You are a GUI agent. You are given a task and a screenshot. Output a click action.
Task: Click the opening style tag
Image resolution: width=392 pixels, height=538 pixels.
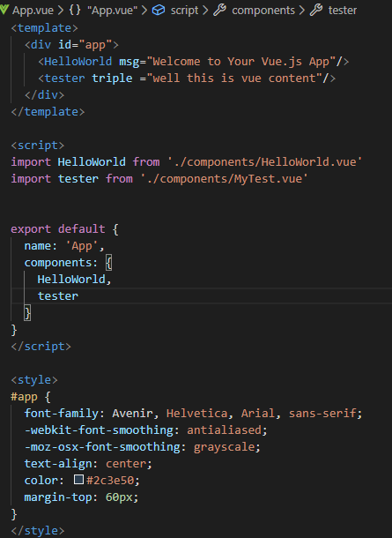[34, 380]
